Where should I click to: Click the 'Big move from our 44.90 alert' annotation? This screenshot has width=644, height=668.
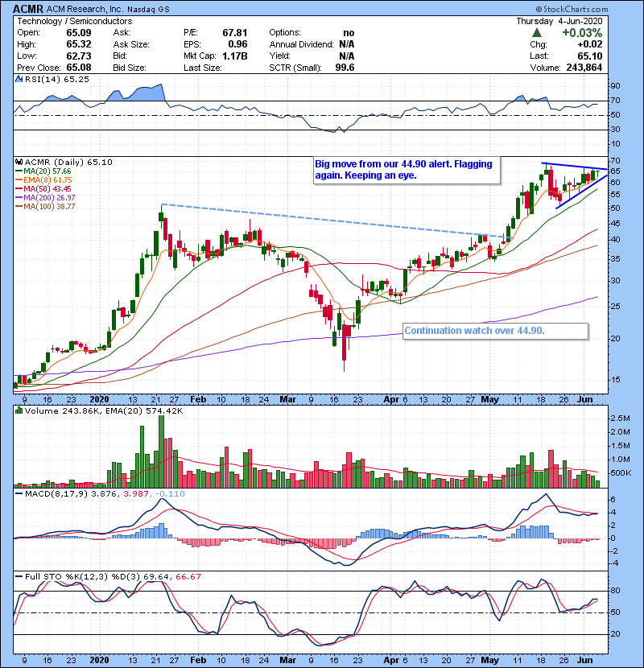(x=407, y=170)
